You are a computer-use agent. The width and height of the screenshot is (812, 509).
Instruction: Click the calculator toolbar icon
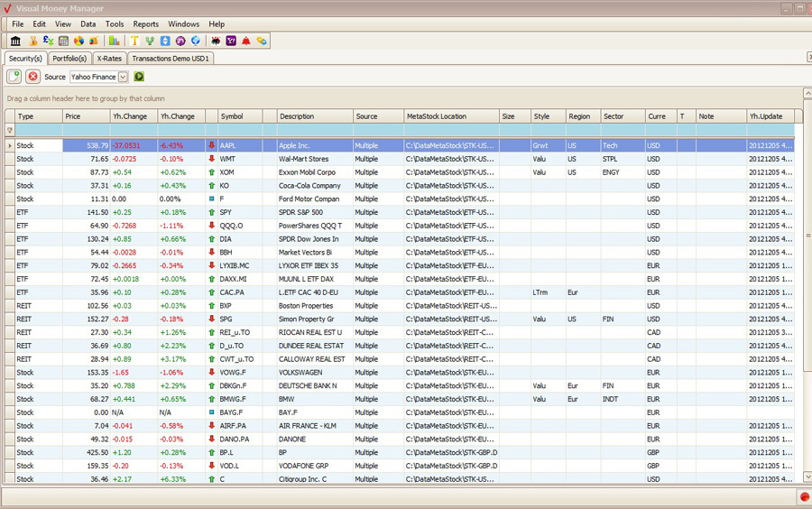pyautogui.click(x=63, y=41)
